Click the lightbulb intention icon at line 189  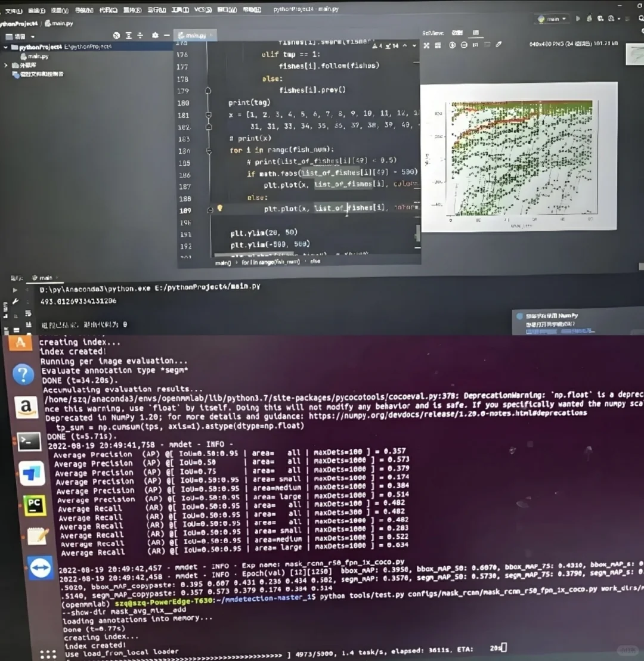coord(219,208)
